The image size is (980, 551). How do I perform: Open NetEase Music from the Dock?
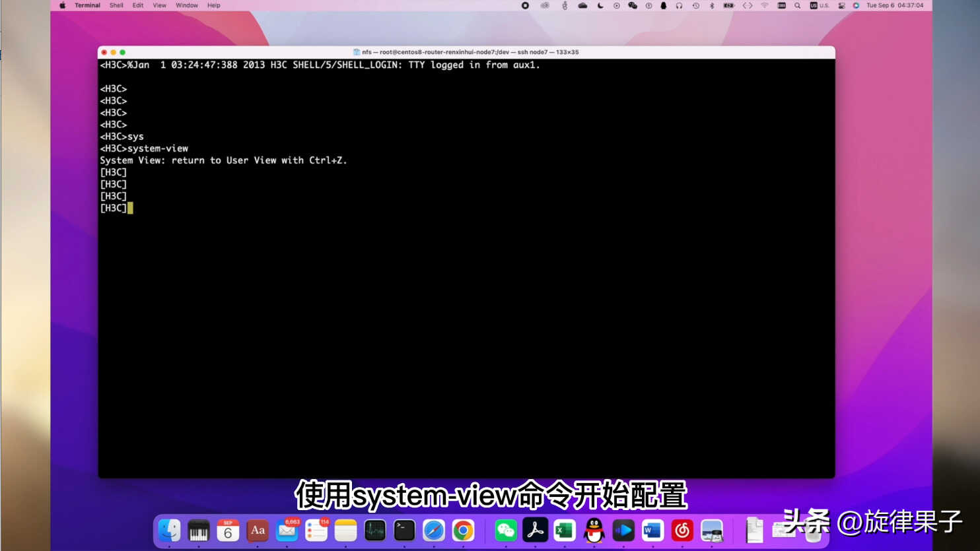tap(682, 530)
